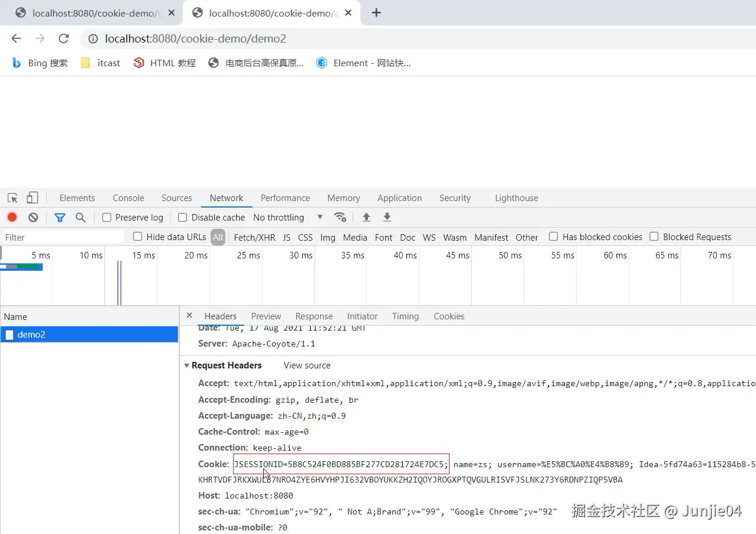The height and width of the screenshot is (534, 756).
Task: Check Has blocked cookies
Action: [x=554, y=237]
